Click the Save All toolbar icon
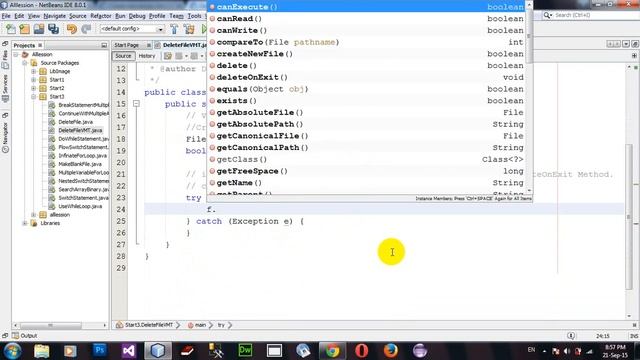 (x=53, y=29)
